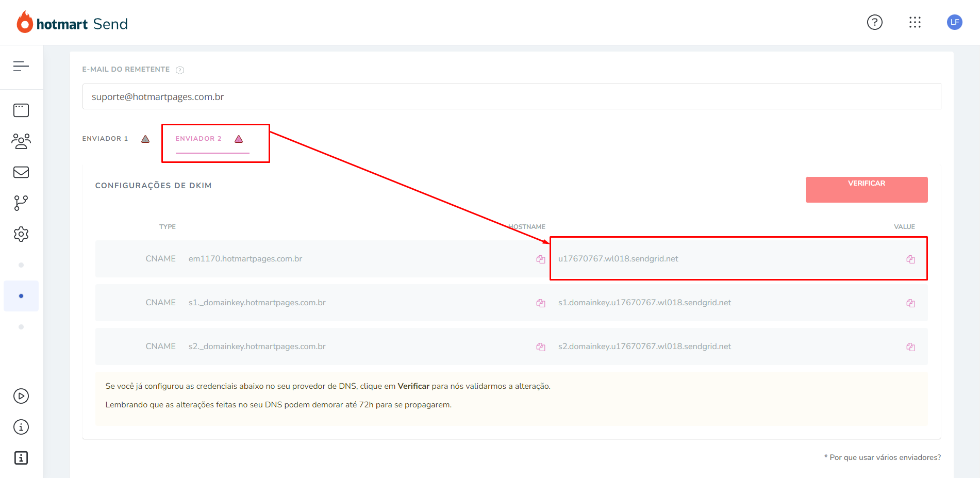
Task: Click the warning triangle next to Enviador 2
Action: tap(239, 139)
